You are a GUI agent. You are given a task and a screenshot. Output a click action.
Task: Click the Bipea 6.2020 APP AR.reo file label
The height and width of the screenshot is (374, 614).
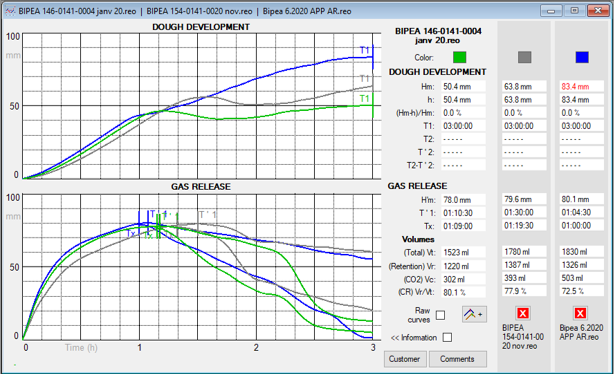click(x=581, y=332)
